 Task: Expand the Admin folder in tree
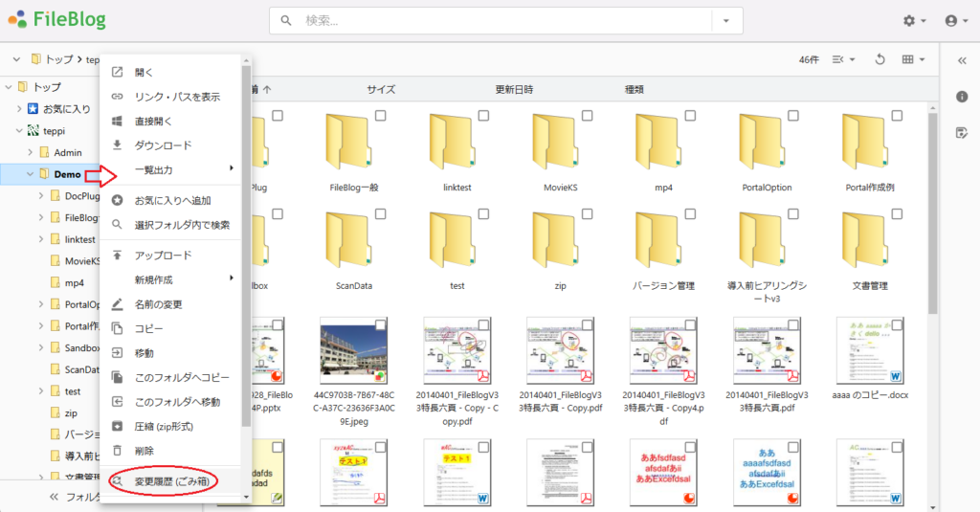[x=30, y=152]
